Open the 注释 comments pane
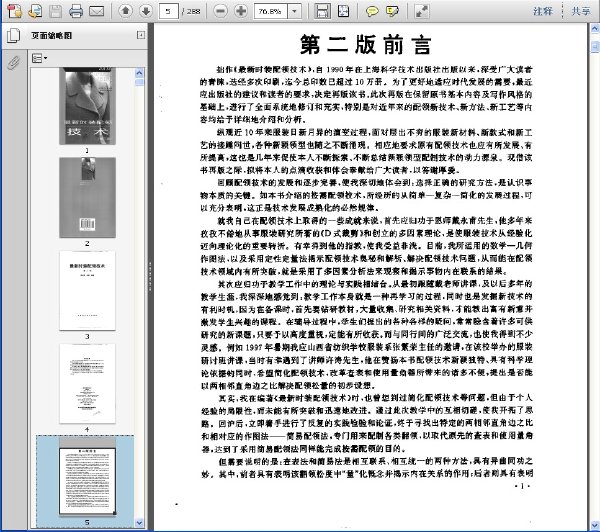Image resolution: width=600 pixels, height=532 pixels. pos(543,11)
